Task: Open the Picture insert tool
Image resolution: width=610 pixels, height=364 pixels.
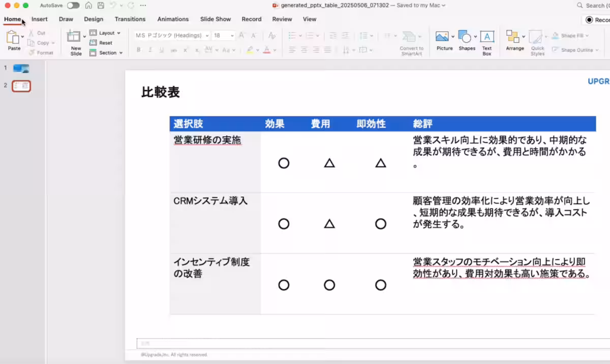Action: [x=444, y=41]
